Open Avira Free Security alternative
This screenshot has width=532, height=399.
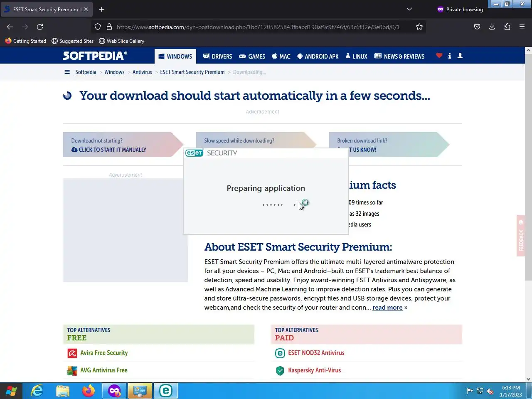[x=104, y=353]
